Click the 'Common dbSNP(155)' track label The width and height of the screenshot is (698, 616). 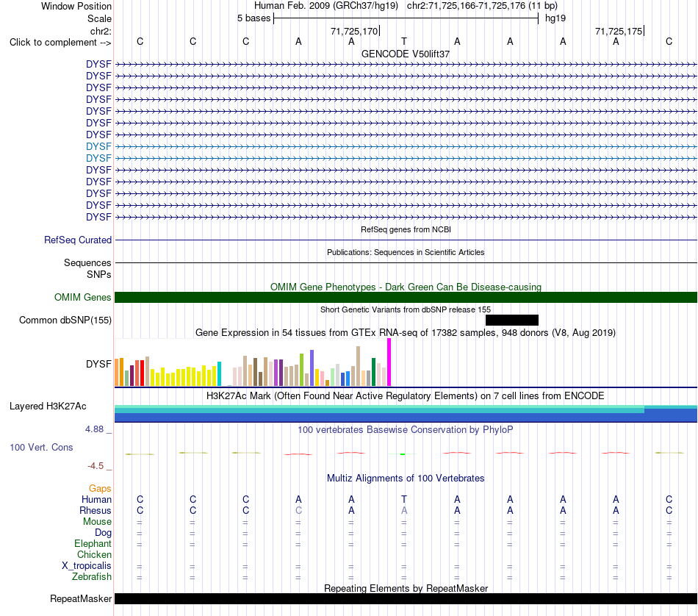tap(65, 320)
